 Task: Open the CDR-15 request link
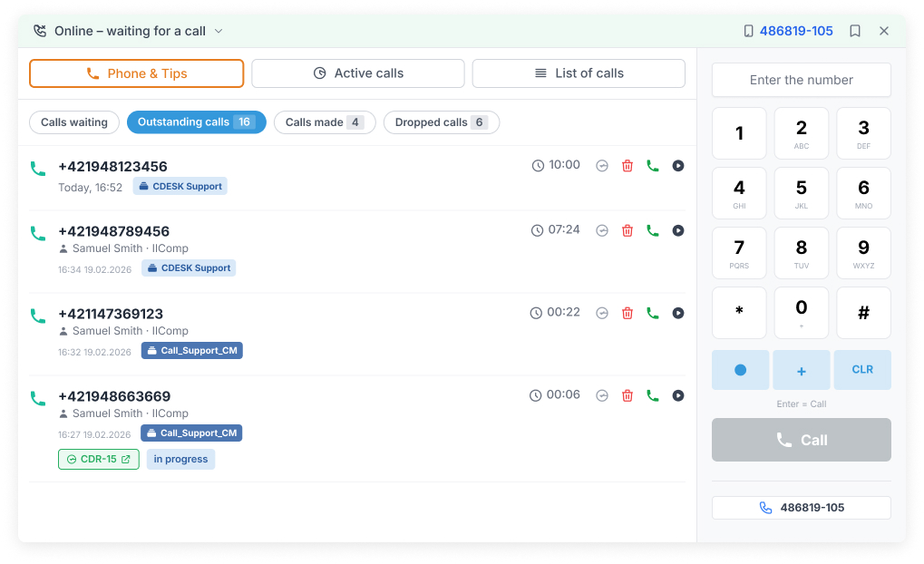[x=99, y=460]
